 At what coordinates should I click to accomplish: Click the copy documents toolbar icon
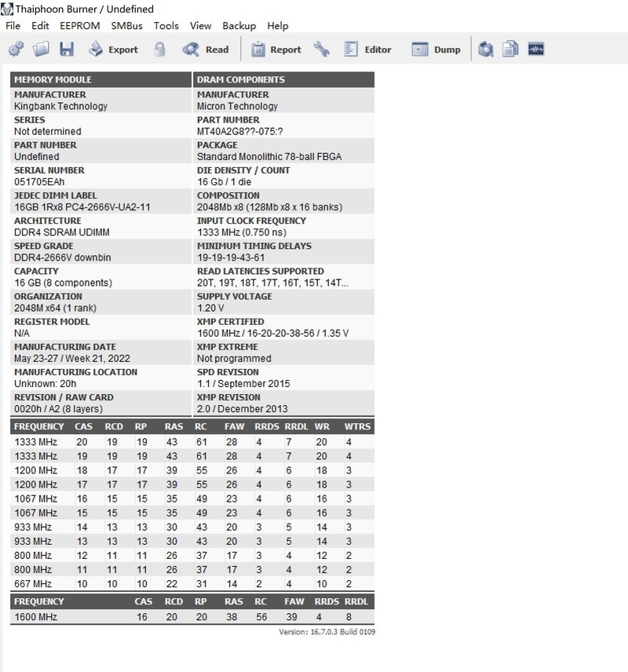(510, 49)
